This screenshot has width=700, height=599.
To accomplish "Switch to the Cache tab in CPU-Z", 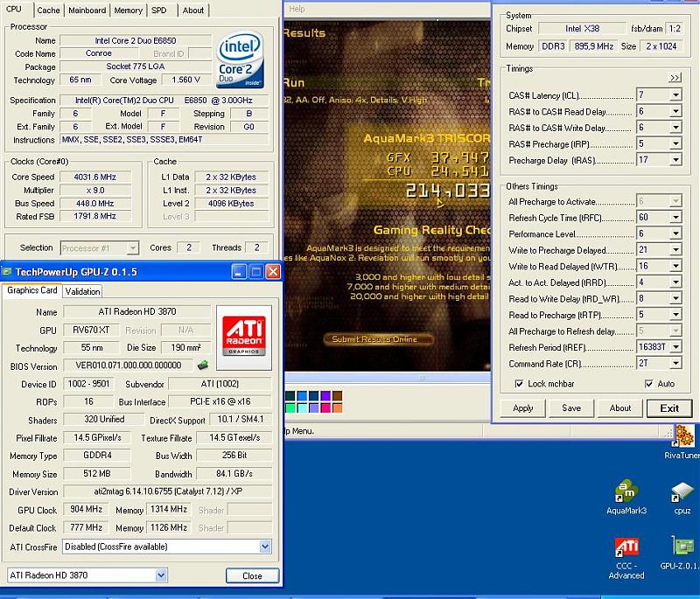I will (x=48, y=10).
